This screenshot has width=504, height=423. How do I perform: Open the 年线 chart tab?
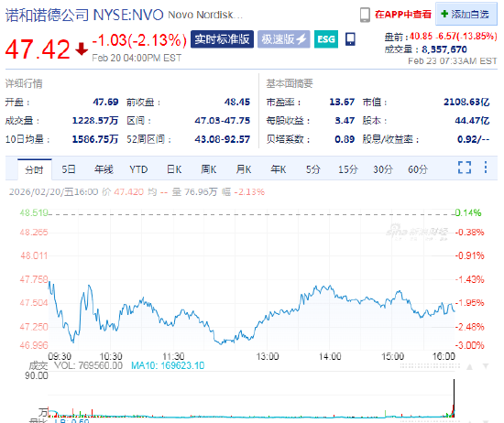click(x=104, y=169)
